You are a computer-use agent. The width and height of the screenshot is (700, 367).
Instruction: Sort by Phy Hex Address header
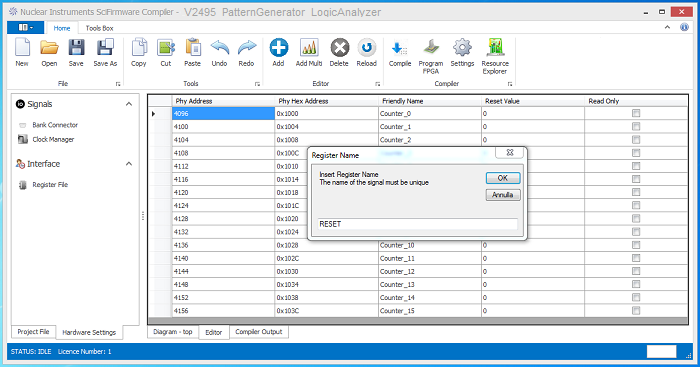coord(326,101)
